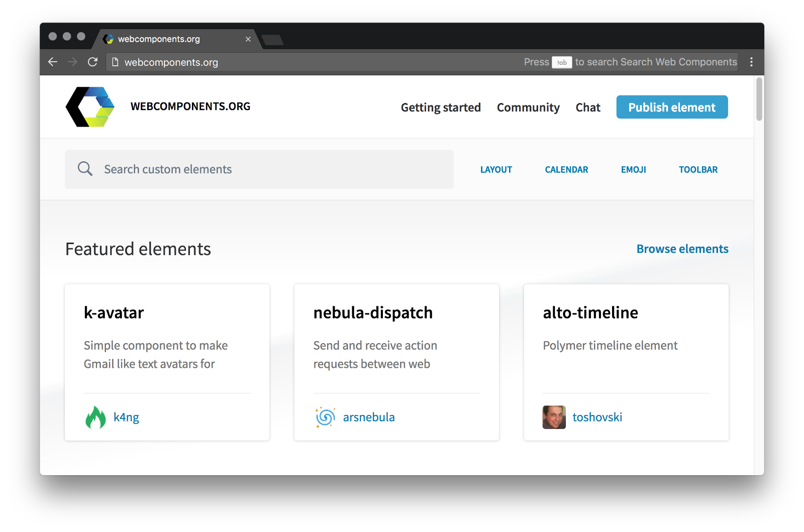804x532 pixels.
Task: Click the browser back arrow
Action: [x=53, y=62]
